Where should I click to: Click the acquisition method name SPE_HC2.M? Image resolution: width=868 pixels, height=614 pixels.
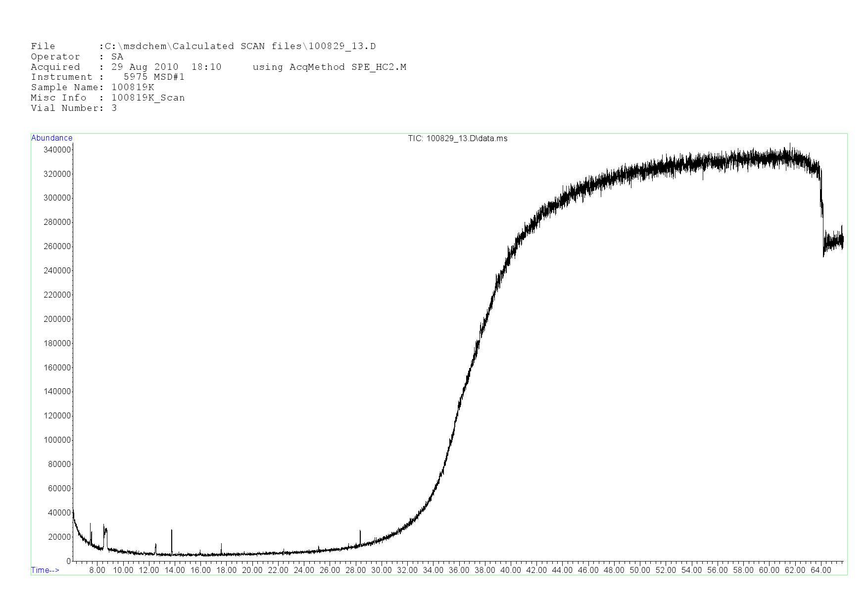[379, 67]
